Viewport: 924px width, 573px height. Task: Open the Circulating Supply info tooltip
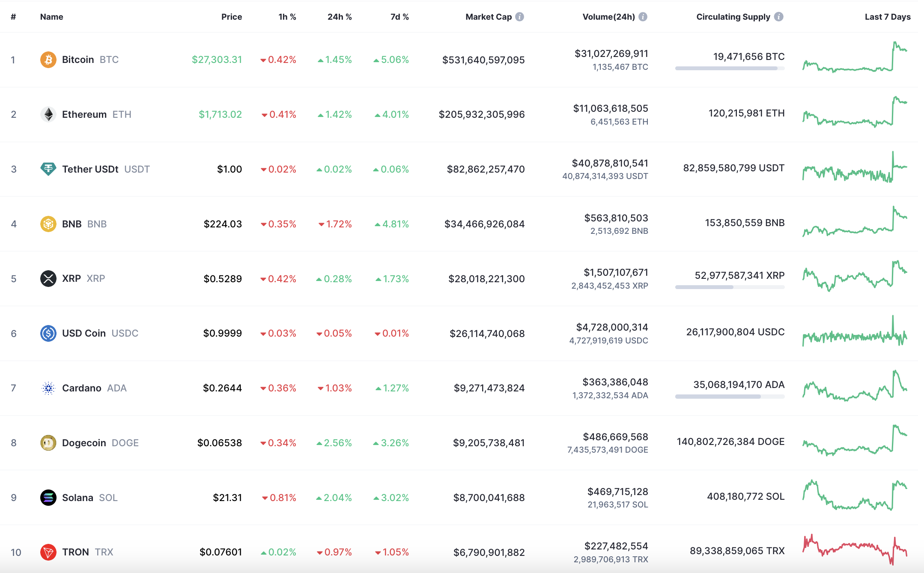779,17
